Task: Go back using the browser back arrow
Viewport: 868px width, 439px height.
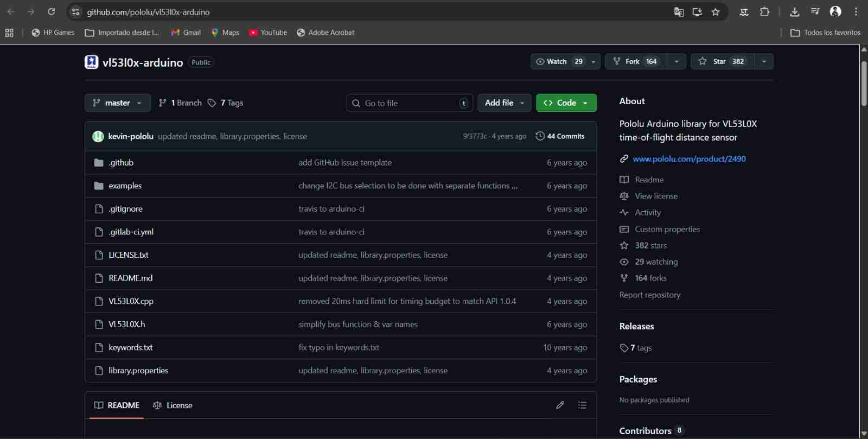Action: (11, 11)
